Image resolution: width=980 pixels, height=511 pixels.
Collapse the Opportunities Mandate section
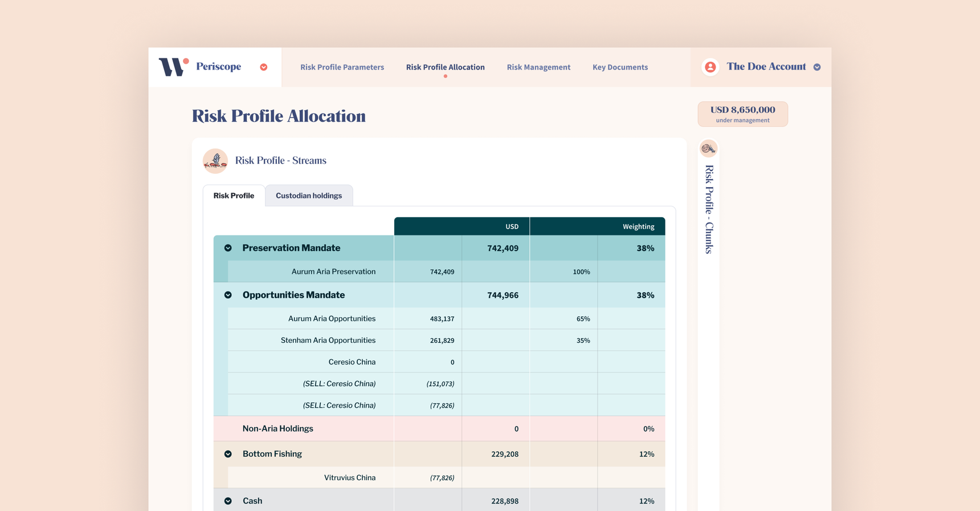point(228,295)
